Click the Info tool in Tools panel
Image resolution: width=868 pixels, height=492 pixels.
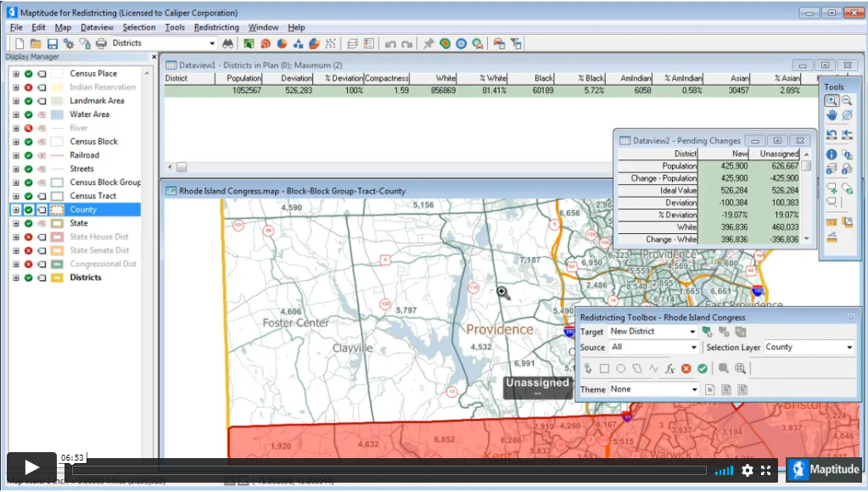[832, 154]
